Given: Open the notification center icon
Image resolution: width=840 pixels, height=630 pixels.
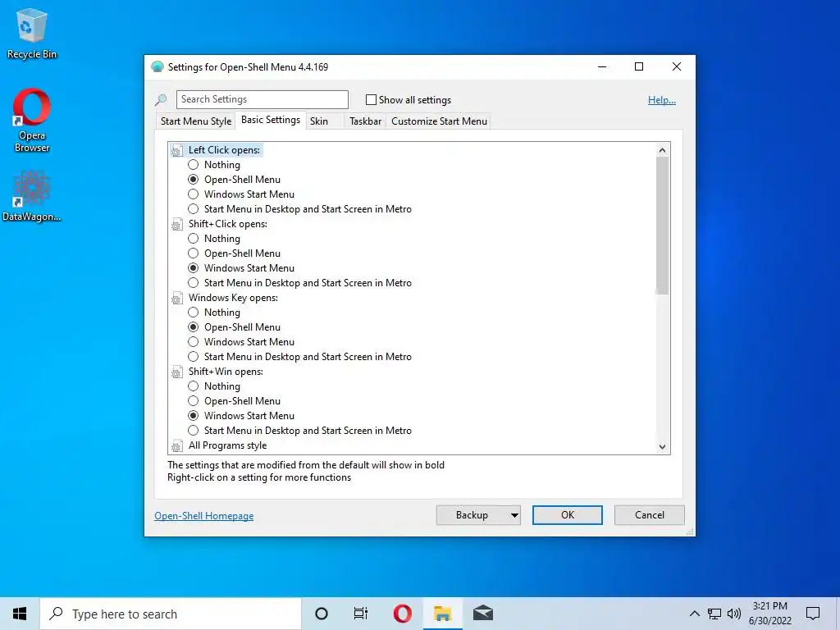Looking at the screenshot, I should [x=813, y=614].
